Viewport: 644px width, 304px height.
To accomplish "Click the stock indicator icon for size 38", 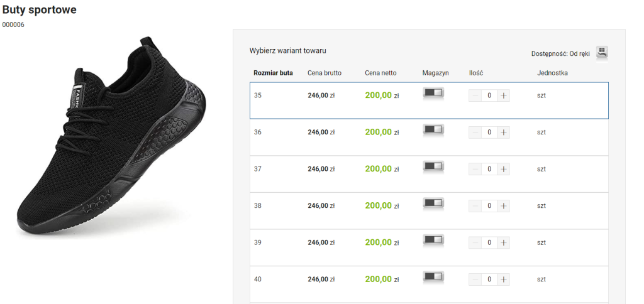I will click(433, 203).
